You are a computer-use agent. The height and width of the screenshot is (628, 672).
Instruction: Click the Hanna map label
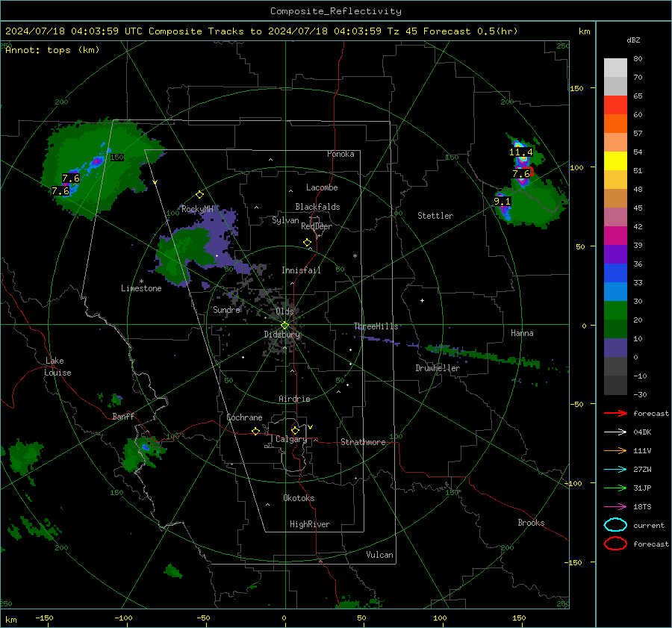point(522,333)
